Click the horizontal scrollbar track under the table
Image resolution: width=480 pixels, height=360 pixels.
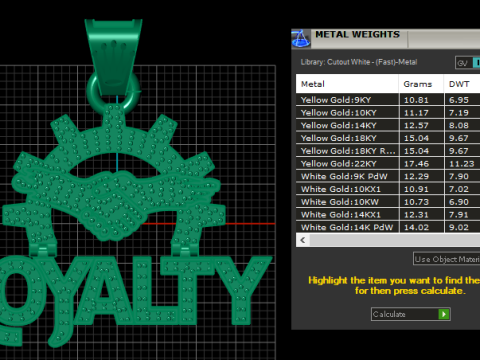[x=395, y=240]
